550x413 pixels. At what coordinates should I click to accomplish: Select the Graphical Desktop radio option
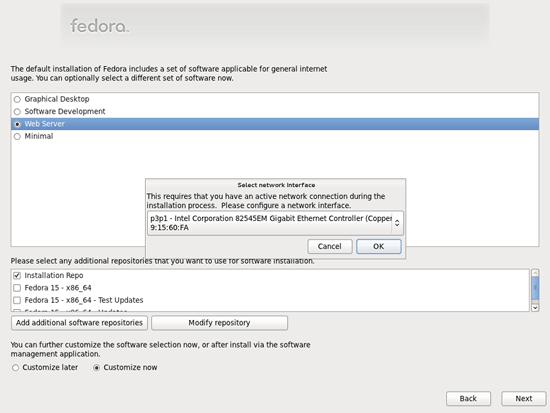tap(17, 99)
